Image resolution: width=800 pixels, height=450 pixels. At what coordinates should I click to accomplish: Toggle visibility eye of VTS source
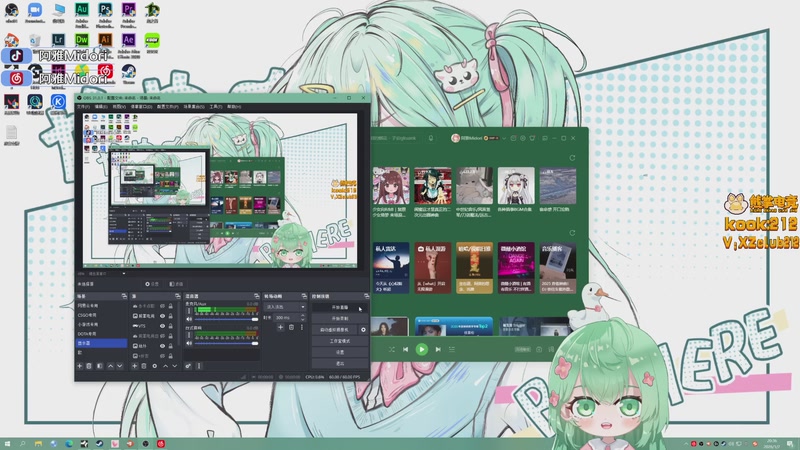pos(162,326)
